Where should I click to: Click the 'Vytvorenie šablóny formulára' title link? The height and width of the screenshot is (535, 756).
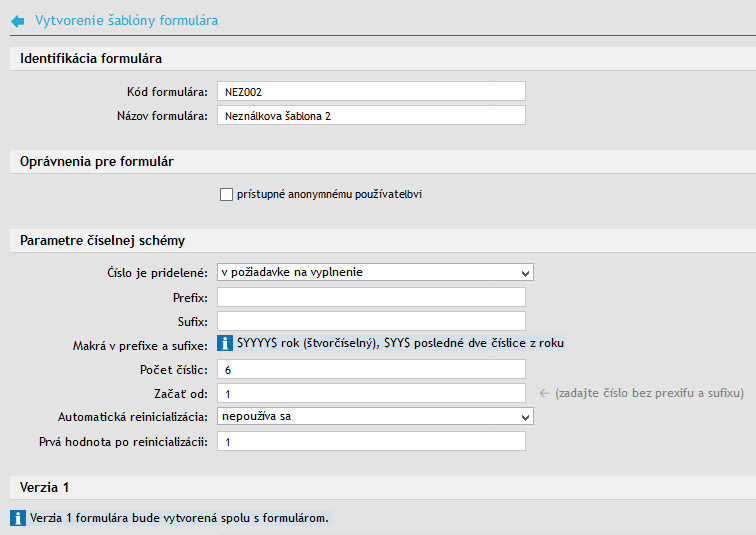(x=126, y=20)
